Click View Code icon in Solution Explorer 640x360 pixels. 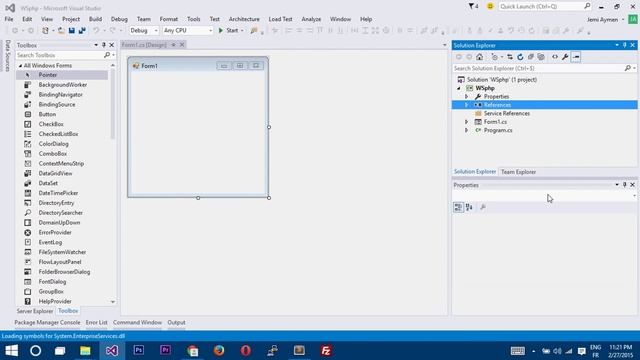click(555, 57)
